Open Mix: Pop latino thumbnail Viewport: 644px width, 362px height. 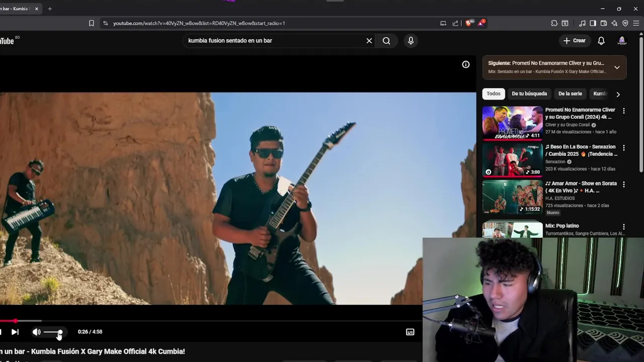(513, 230)
